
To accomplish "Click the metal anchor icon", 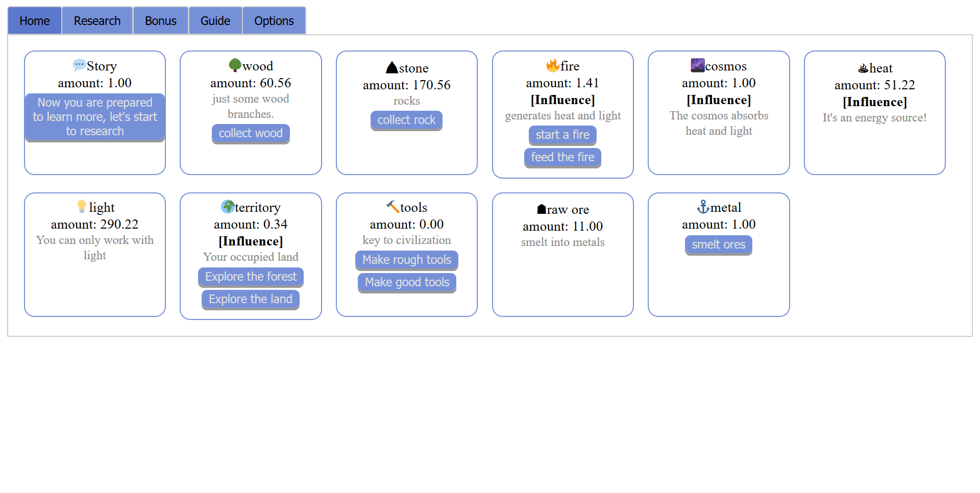I will [x=703, y=207].
